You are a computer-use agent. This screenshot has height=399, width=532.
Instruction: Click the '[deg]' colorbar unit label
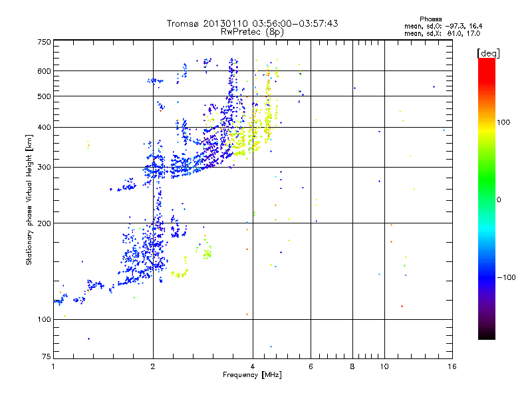pyautogui.click(x=488, y=53)
